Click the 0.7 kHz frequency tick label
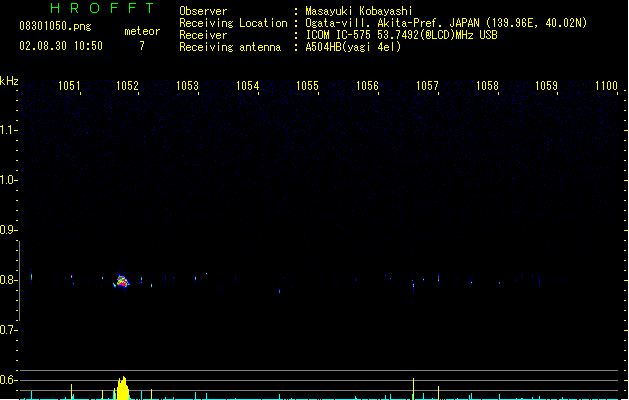Image resolution: width=629 pixels, height=400 pixels. click(x=8, y=330)
